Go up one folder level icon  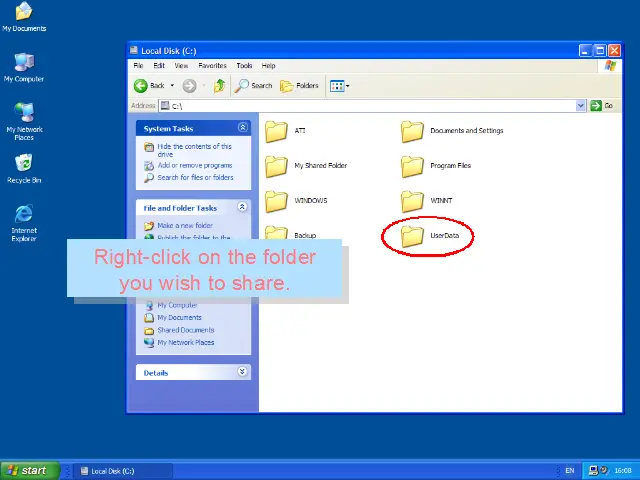[220, 86]
